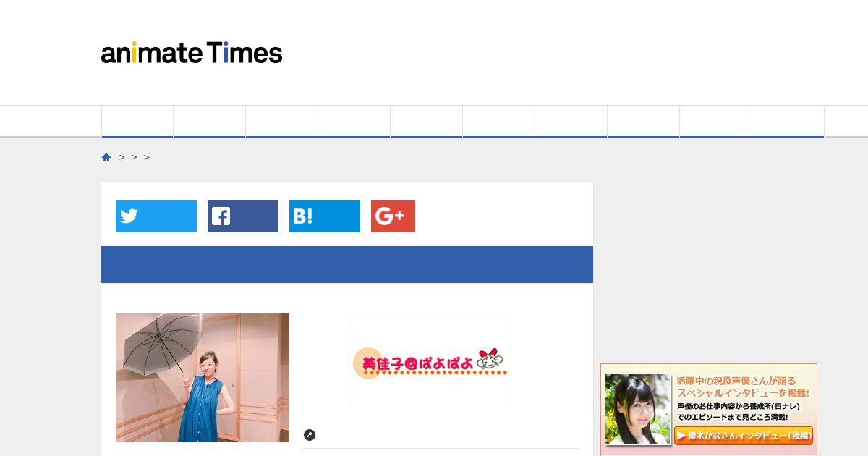
Task: Select the first blank navigation tab under logo
Action: 137,122
